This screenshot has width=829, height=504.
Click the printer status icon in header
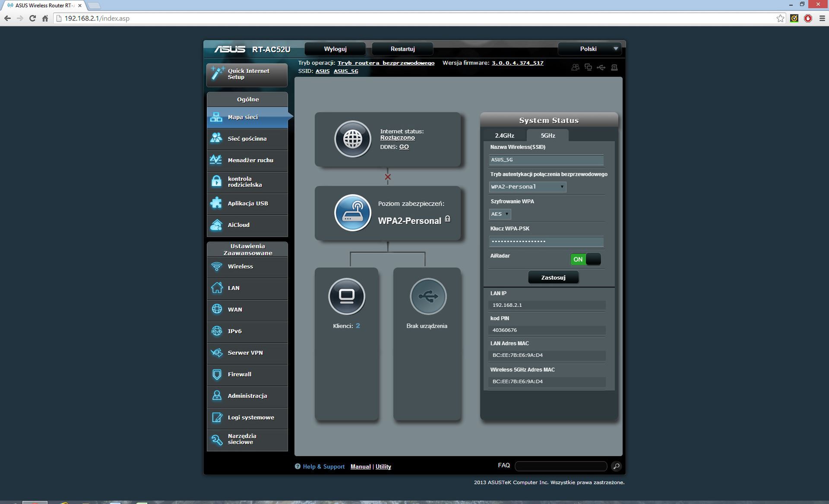tap(614, 67)
